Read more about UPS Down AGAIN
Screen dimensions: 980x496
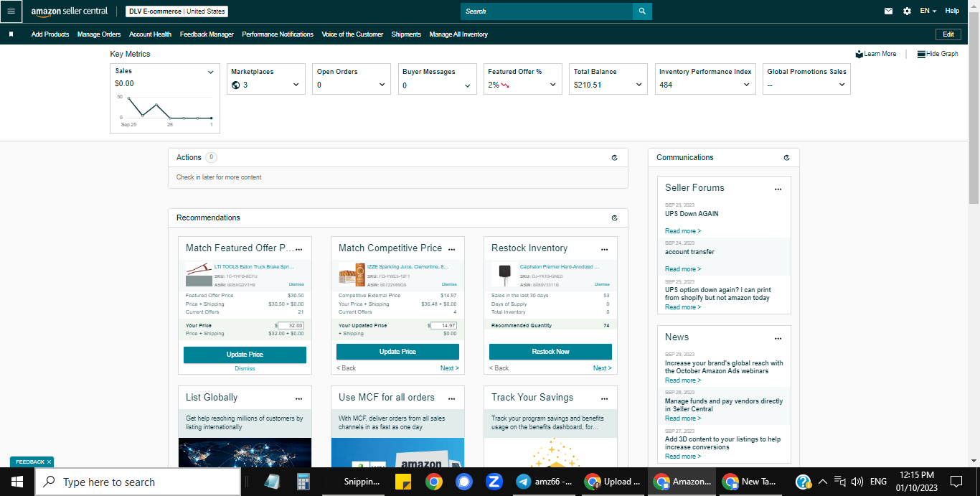682,231
